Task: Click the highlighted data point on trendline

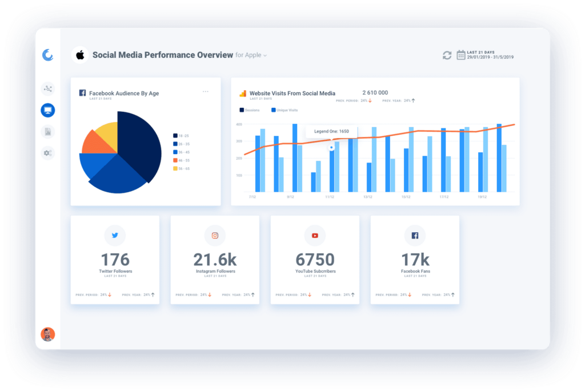Action: point(331,148)
